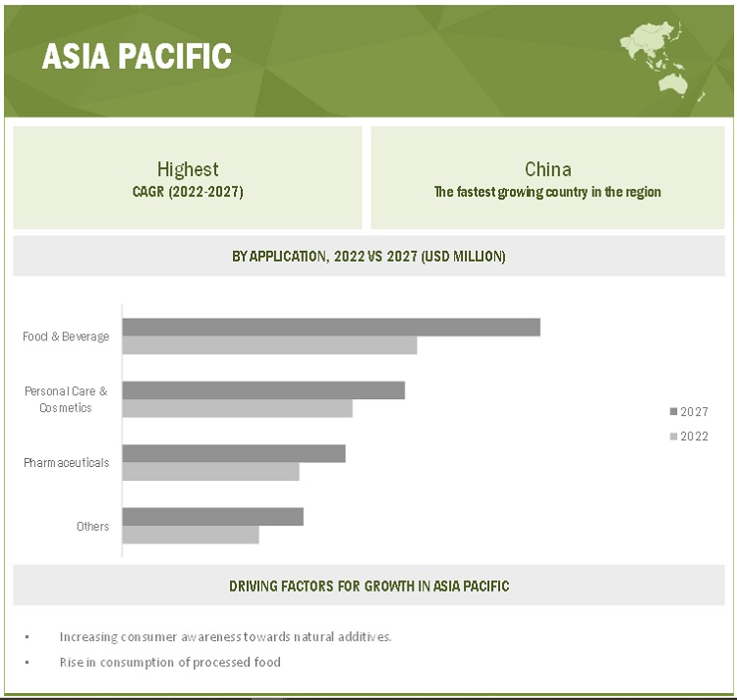Select the By Application 2022 vs 2027 header
Image resolution: width=737 pixels, height=700 pixels.
[368, 257]
